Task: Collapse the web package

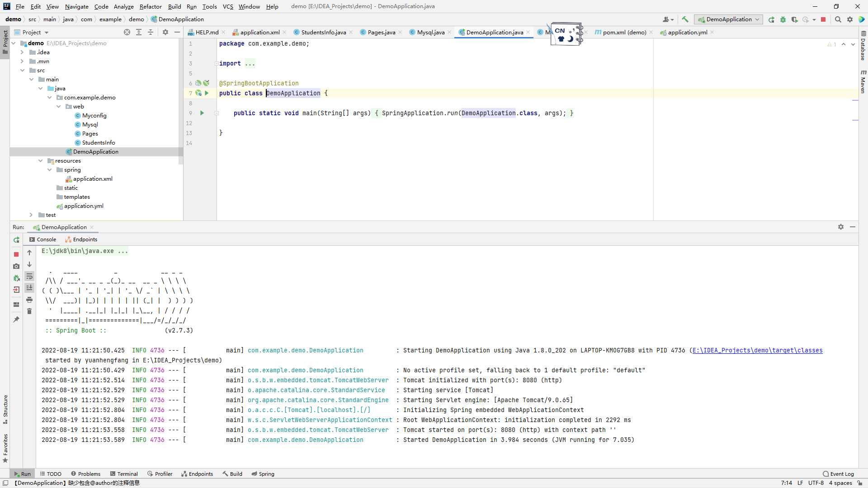Action: coord(58,107)
